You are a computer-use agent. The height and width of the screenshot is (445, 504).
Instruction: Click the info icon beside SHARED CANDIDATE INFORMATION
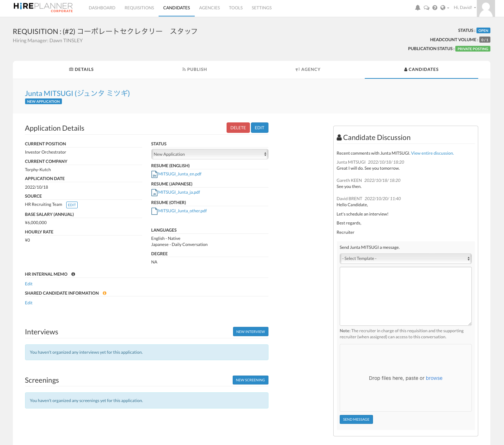pos(104,293)
